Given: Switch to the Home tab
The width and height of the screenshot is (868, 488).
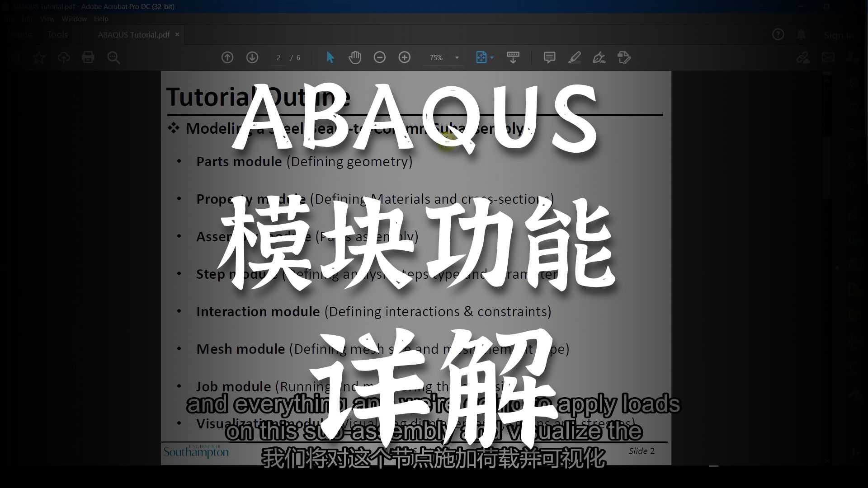Looking at the screenshot, I should pyautogui.click(x=20, y=34).
